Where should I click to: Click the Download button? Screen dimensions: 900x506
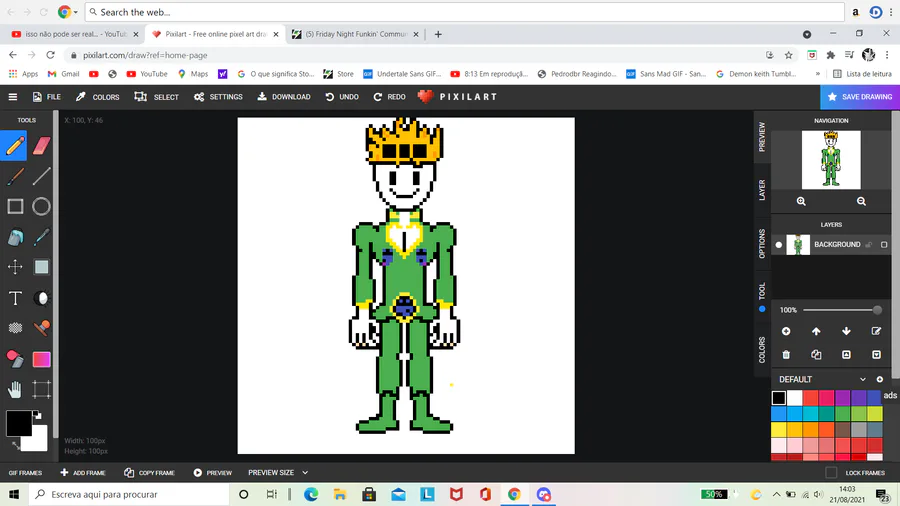[284, 97]
